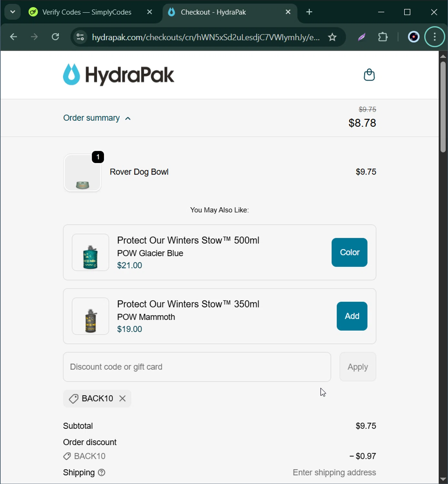Remove the BACK10 discount code
The width and height of the screenshot is (448, 484).
122,398
